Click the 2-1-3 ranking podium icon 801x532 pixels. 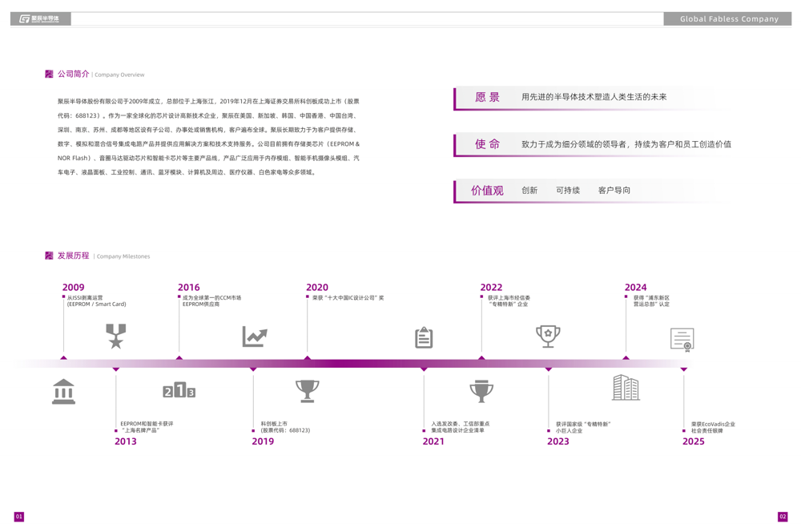pyautogui.click(x=179, y=390)
